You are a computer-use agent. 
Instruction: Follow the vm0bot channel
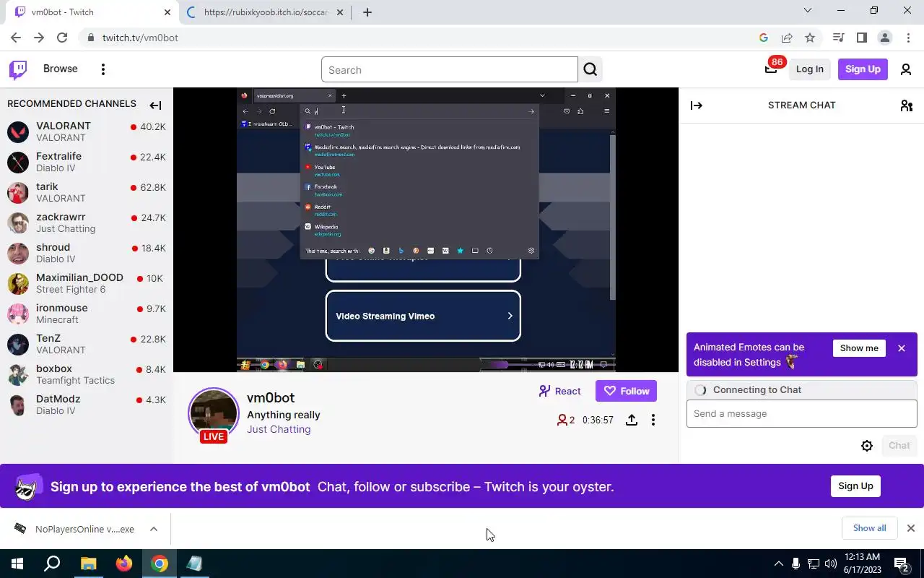pos(626,391)
